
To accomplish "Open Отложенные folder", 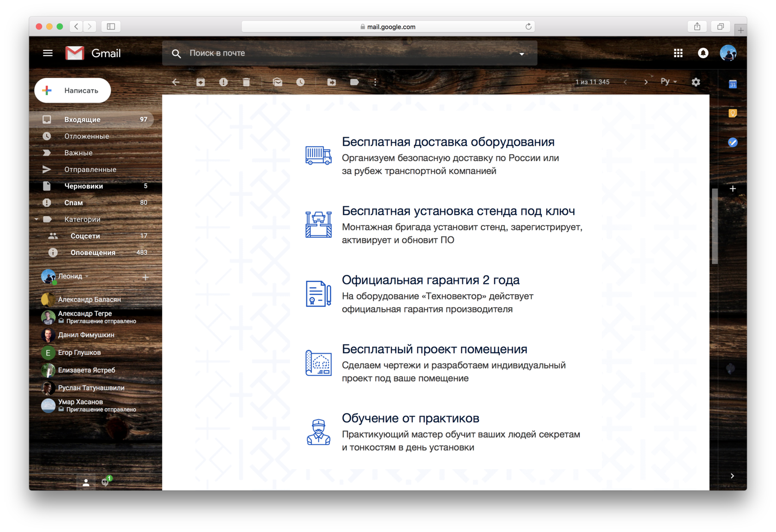I will click(91, 136).
